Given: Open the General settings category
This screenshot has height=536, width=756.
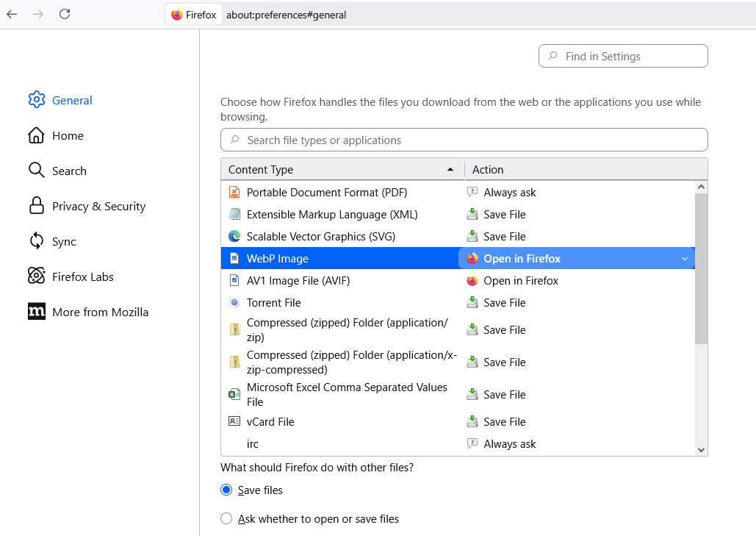Looking at the screenshot, I should point(72,100).
